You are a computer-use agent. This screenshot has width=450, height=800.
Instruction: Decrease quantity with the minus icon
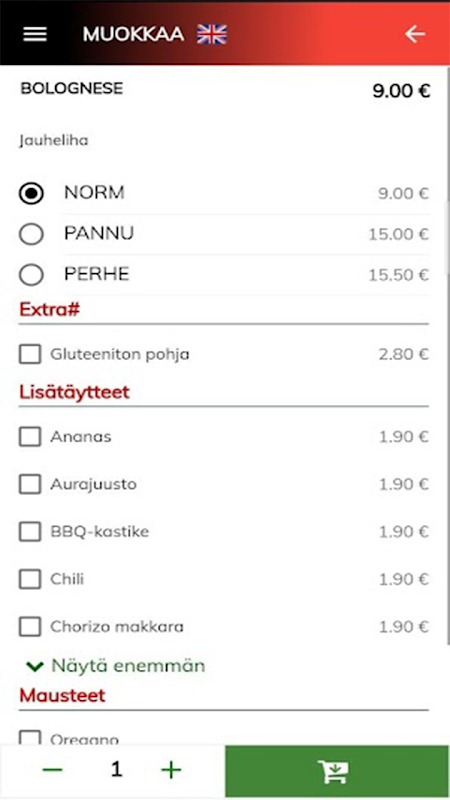[53, 770]
